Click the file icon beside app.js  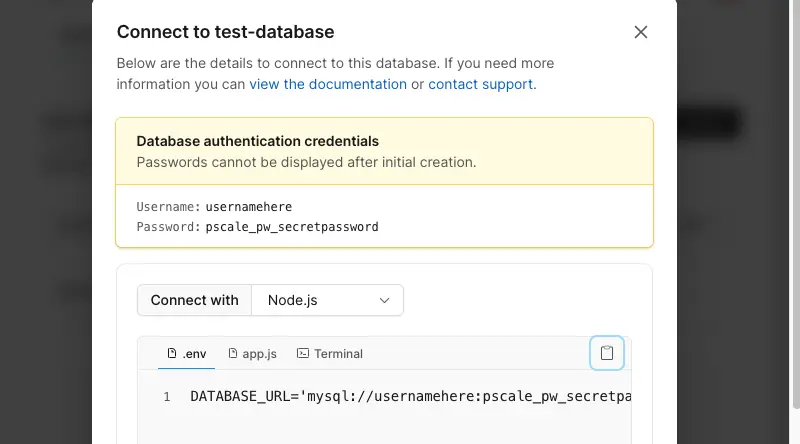233,354
